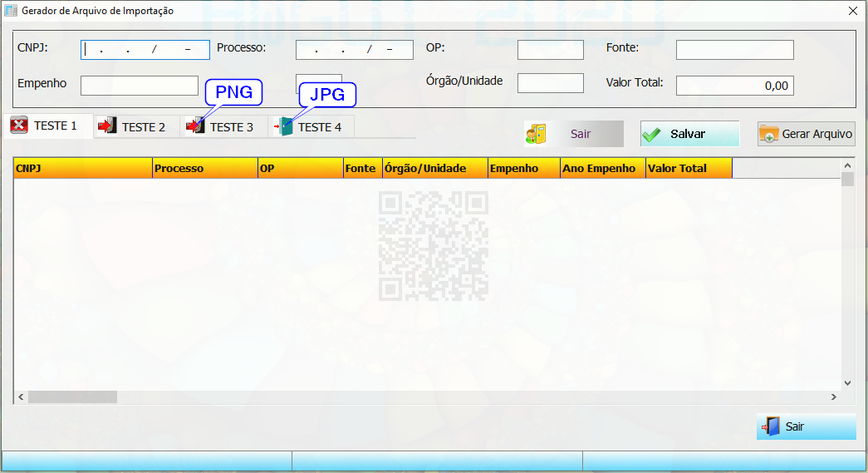
Task: Select the TESTE 3 tab
Action: click(x=224, y=127)
